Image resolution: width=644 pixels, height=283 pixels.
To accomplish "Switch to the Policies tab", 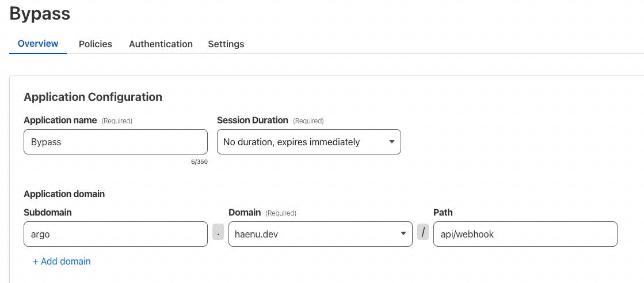I will [x=96, y=44].
